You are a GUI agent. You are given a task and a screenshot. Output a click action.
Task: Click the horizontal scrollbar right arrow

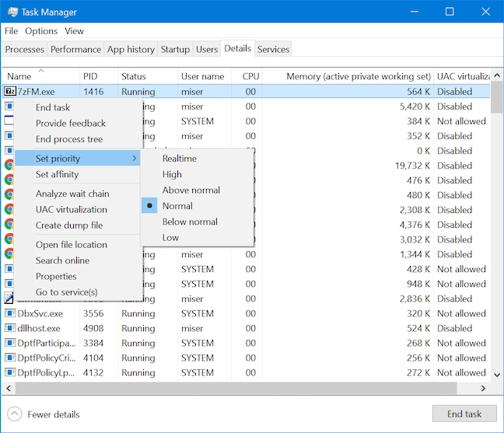(x=483, y=388)
